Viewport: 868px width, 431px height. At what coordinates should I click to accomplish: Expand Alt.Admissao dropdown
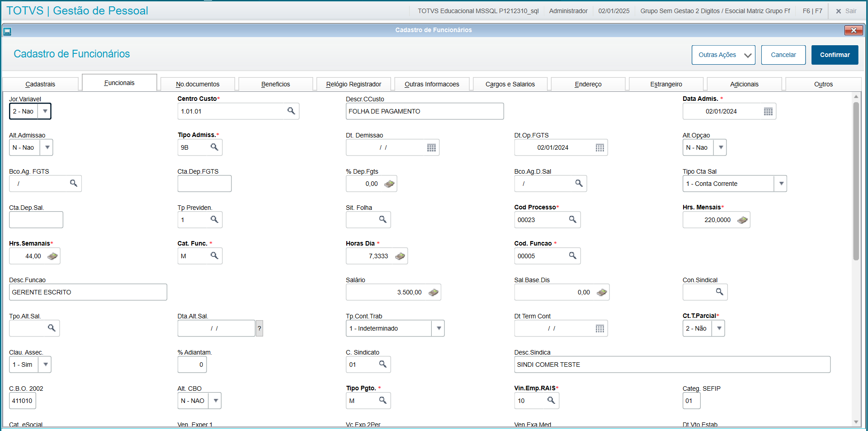[47, 147]
